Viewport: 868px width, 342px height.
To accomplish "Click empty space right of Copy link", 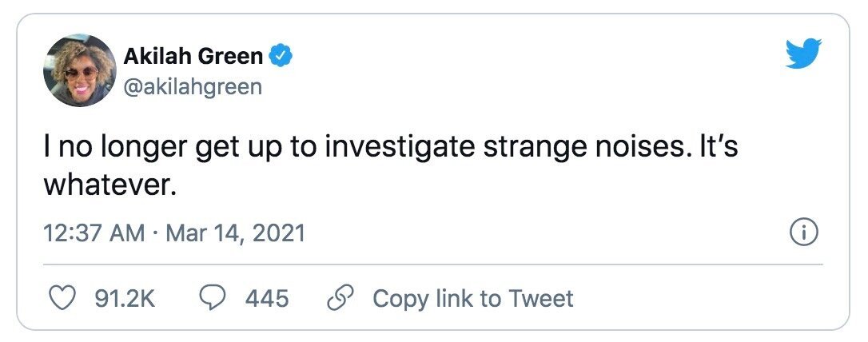I will (x=698, y=300).
